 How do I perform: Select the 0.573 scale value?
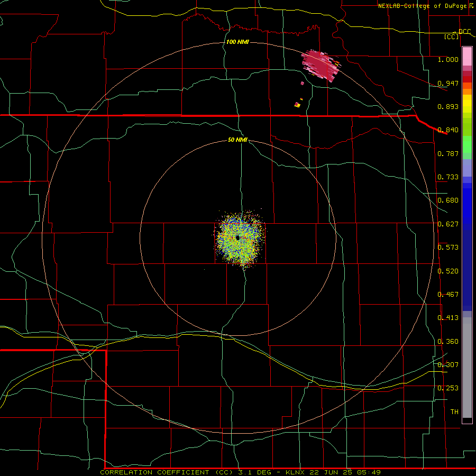point(448,248)
